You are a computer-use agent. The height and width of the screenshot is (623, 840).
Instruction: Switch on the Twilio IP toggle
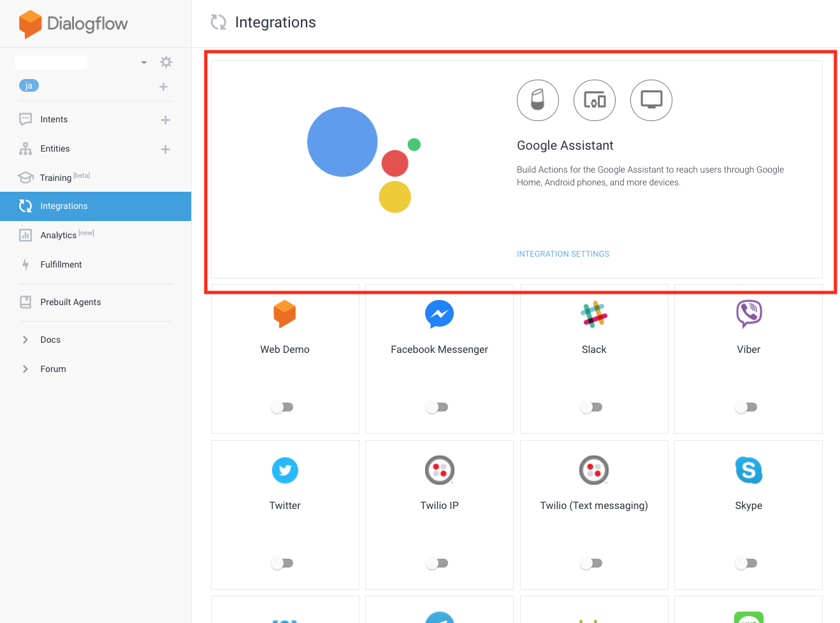pos(437,563)
